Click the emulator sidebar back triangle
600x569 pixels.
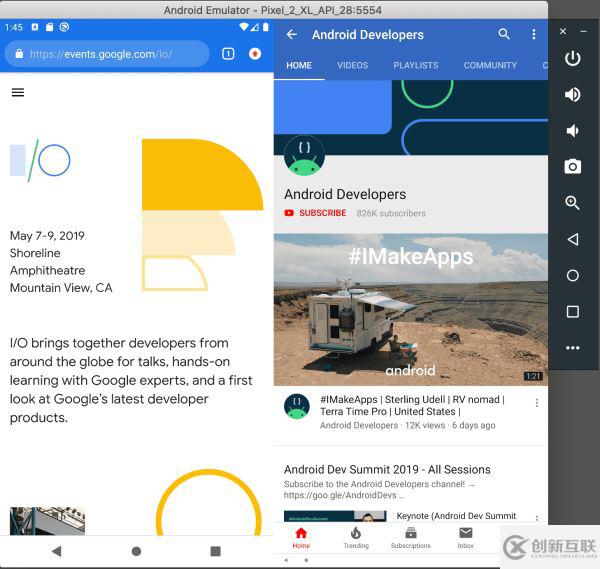(x=572, y=239)
